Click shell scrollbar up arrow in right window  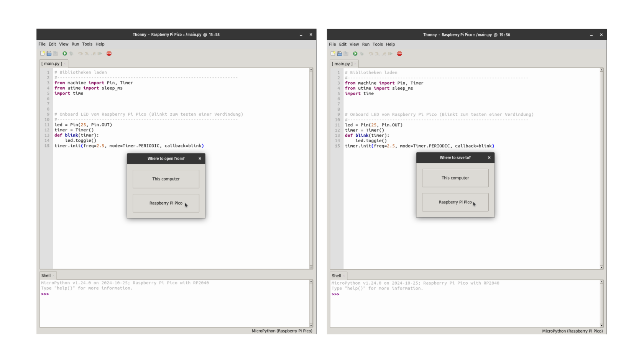point(602,282)
